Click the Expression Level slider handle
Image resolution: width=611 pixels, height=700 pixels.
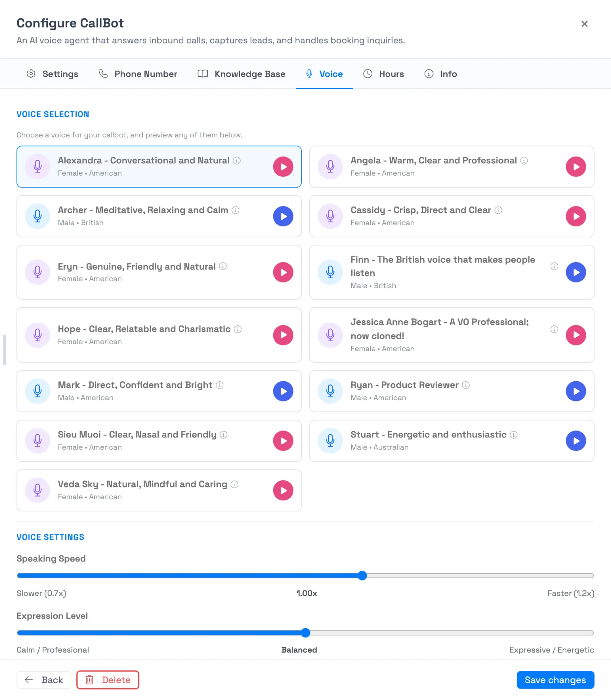[305, 633]
